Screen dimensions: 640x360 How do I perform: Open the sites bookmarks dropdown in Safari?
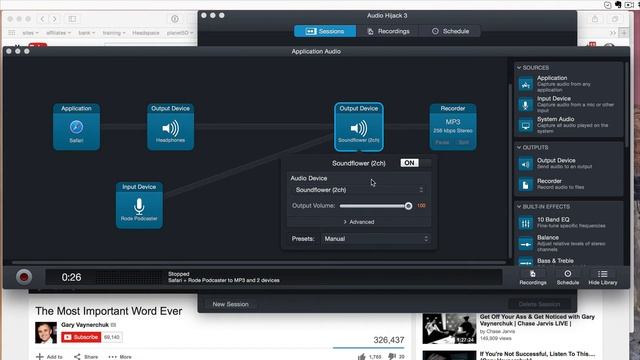pyautogui.click(x=30, y=33)
